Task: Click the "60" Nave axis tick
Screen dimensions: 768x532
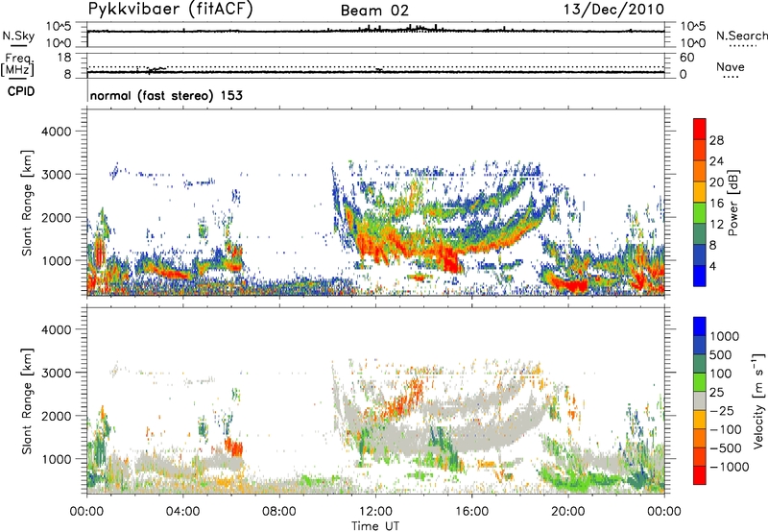Action: coord(686,58)
